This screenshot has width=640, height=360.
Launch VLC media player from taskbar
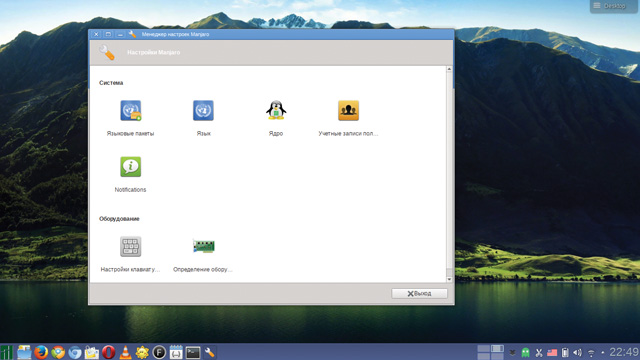(x=125, y=352)
